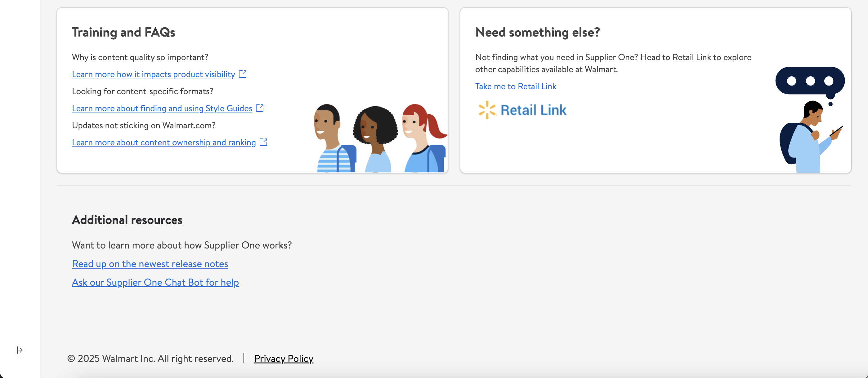Click external-link icon beside Style Guides link

tap(260, 108)
